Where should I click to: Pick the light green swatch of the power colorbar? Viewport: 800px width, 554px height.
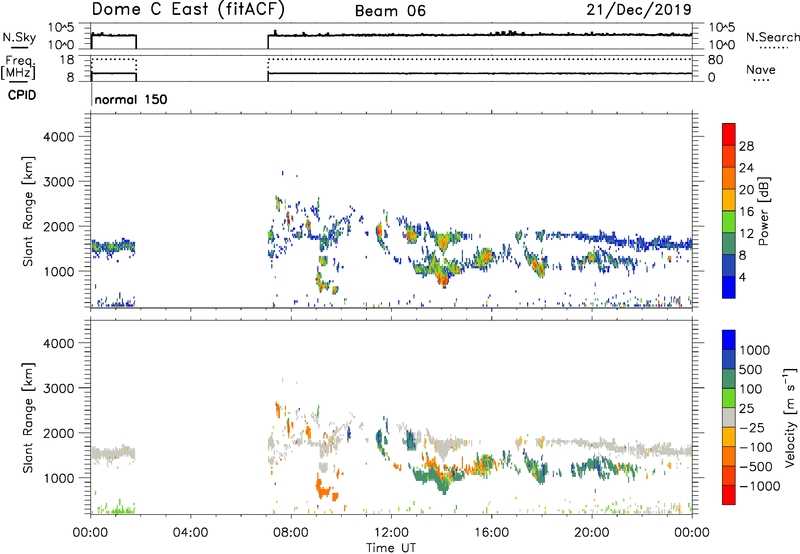click(729, 222)
